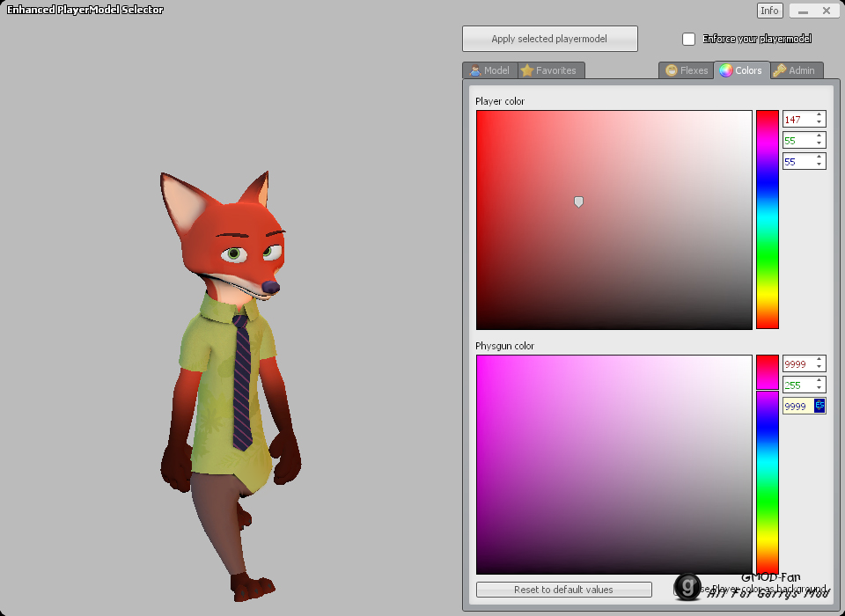Click the Player color hue bar
Viewport: 845px width, 616px height.
pos(768,219)
